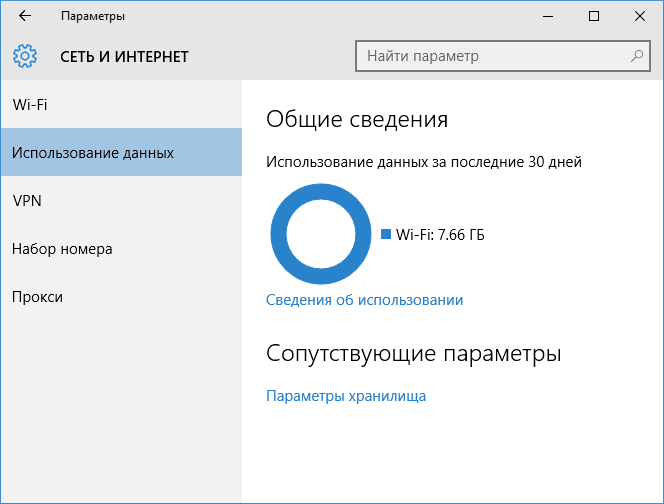664x504 pixels.
Task: Click 'Использование данных за последние 30 дней' text
Action: click(x=424, y=162)
